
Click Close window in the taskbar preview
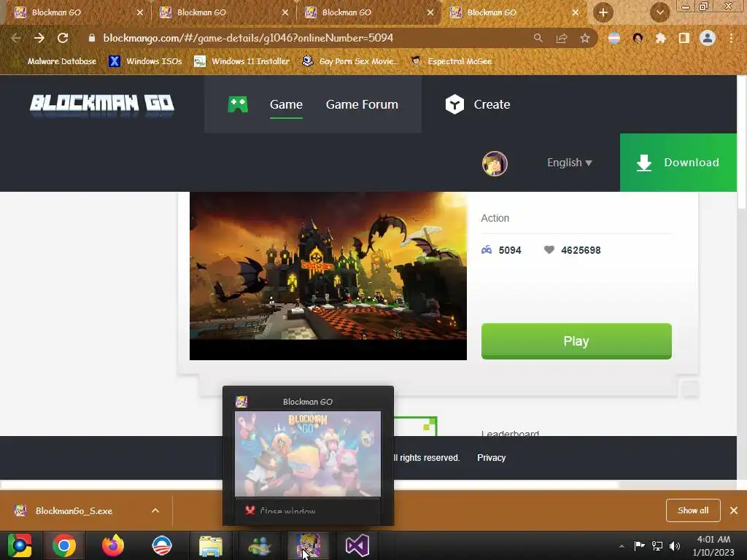coord(308,511)
